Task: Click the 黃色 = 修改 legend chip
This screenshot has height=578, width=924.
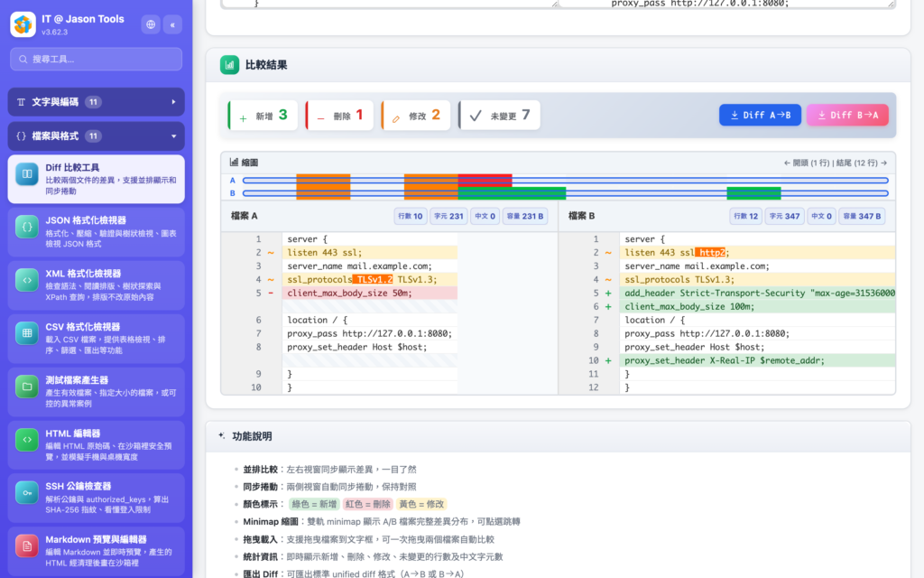Action: (421, 504)
